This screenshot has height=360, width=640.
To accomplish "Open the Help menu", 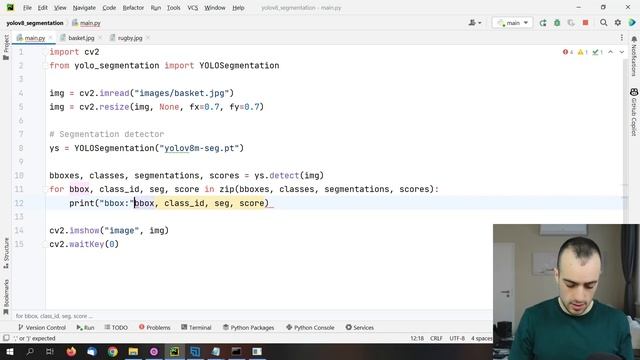I will pos(238,8).
